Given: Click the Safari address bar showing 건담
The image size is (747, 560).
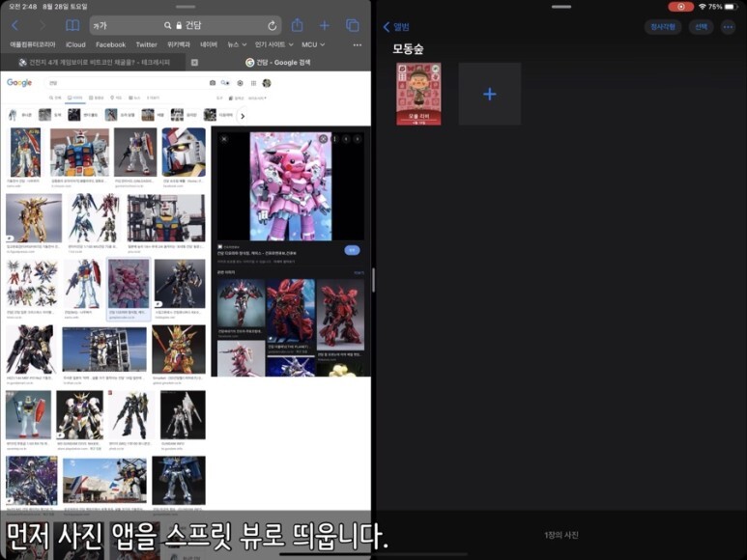Looking at the screenshot, I should (186, 26).
